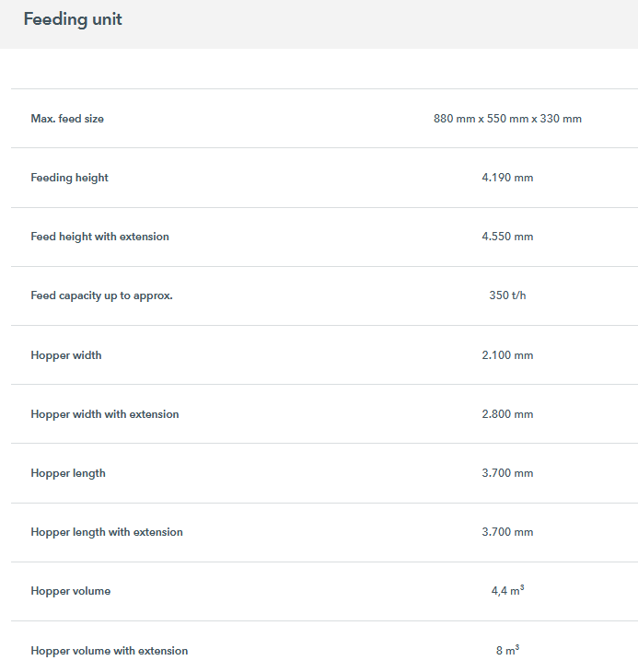This screenshot has width=638, height=672.
Task: Click Feed capacity up to approx. label
Action: pos(101,295)
